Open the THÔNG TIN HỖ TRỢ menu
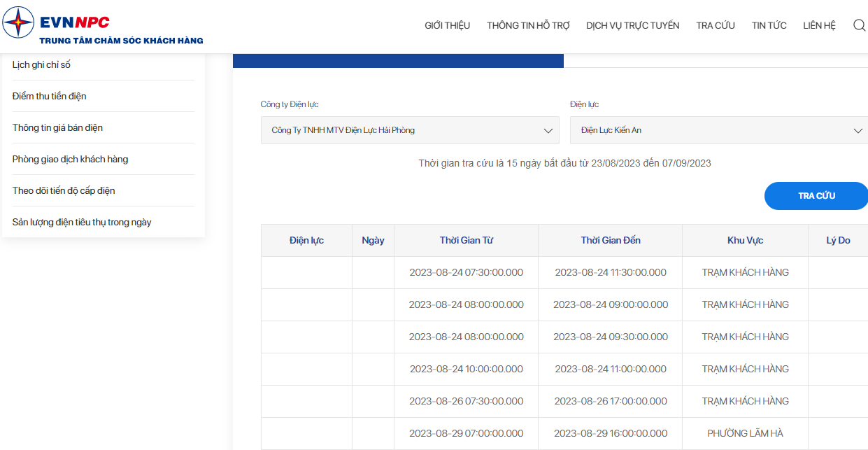Screen dimensions: 868x450 pos(529,25)
